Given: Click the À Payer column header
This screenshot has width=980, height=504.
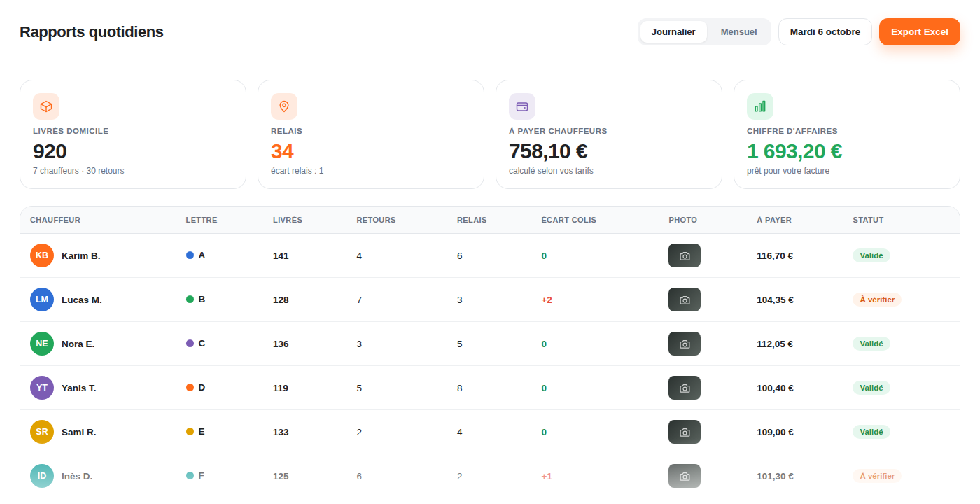Looking at the screenshot, I should click(x=774, y=220).
